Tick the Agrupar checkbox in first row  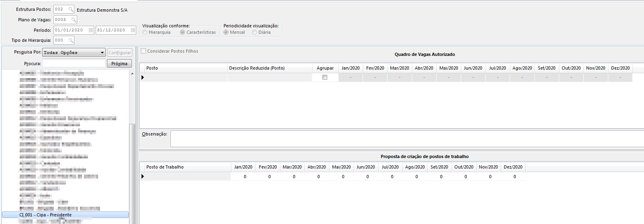[x=325, y=77]
